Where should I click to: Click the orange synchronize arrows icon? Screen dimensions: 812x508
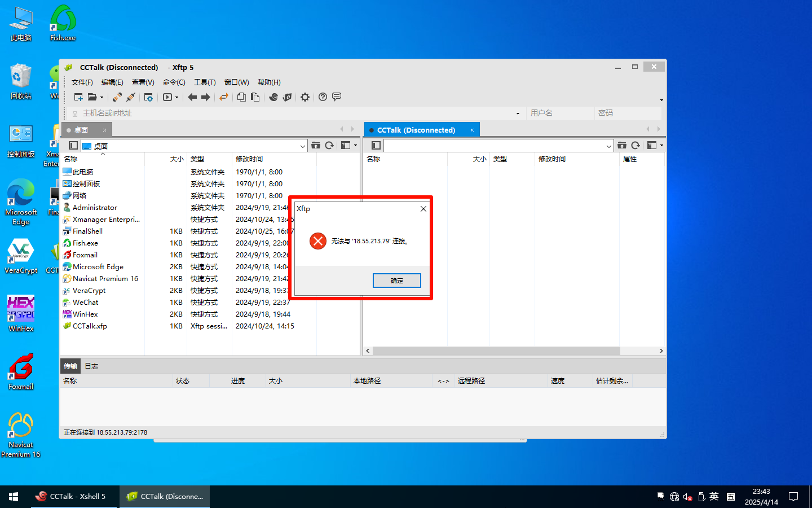(x=224, y=97)
